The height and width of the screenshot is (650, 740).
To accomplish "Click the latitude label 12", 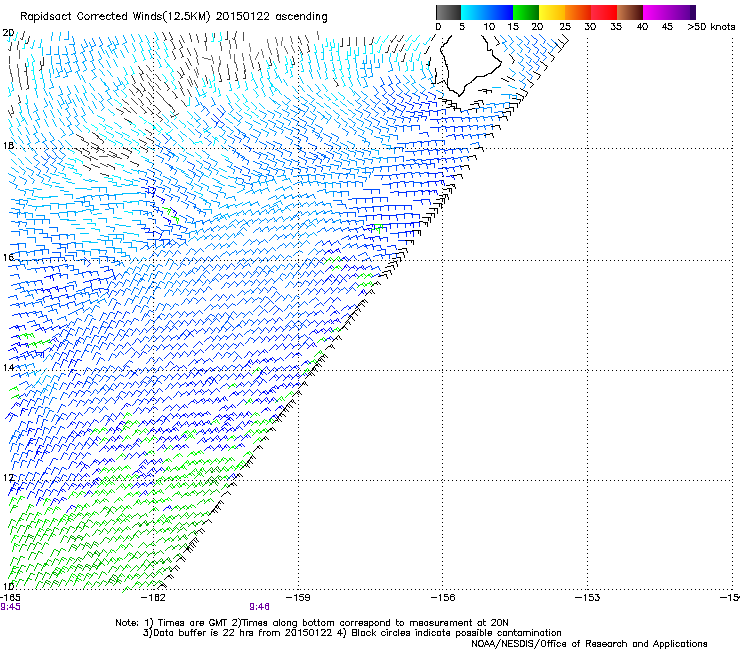I will (x=8, y=477).
